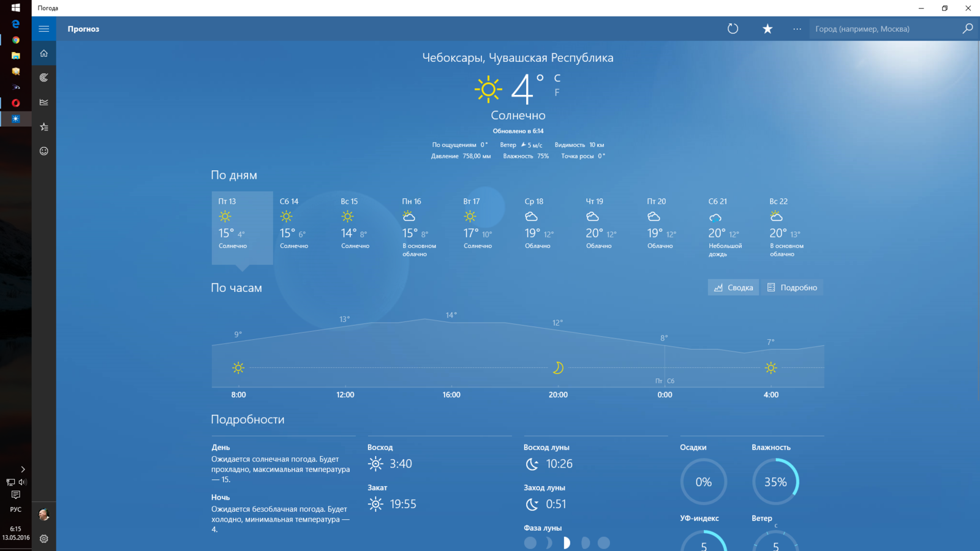Select the Сб 14 daily forecast
Viewport: 980px width, 551px height.
pos(303,227)
